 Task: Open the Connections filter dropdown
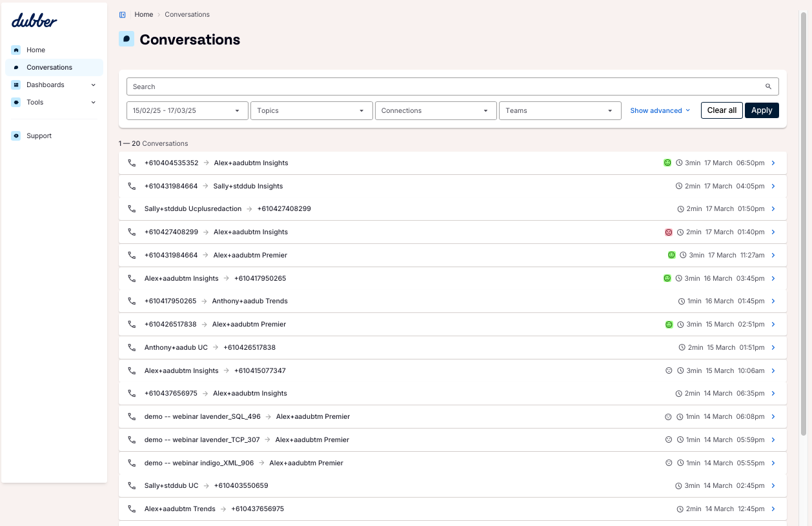coord(436,110)
